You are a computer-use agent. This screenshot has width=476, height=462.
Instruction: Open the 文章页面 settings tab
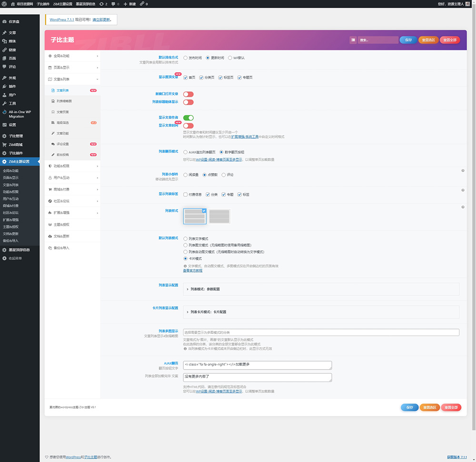click(x=72, y=112)
